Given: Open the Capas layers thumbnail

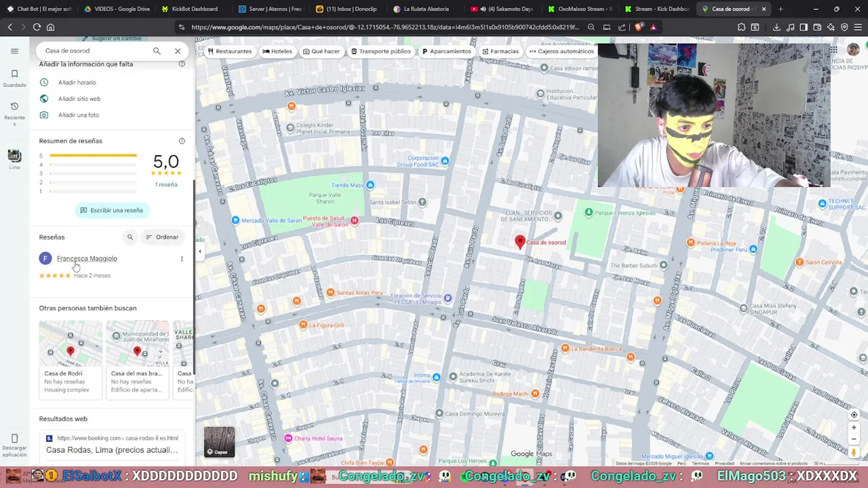Looking at the screenshot, I should click(219, 442).
